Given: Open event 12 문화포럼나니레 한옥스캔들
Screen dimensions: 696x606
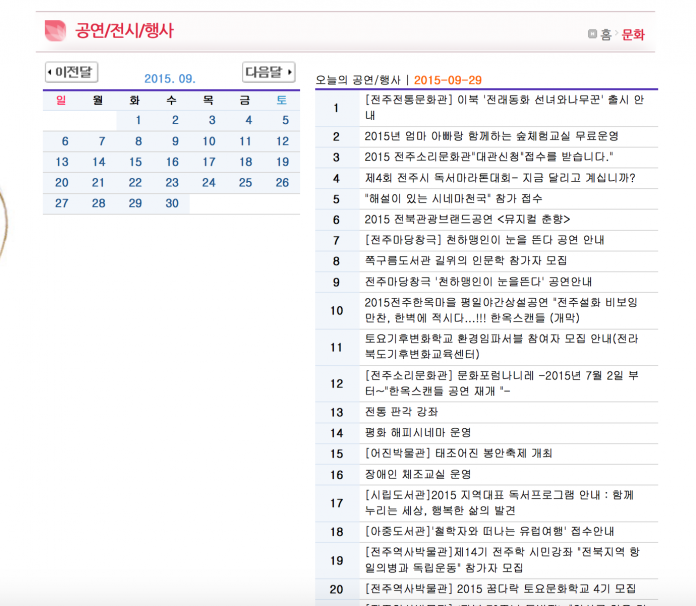Looking at the screenshot, I should point(502,384).
